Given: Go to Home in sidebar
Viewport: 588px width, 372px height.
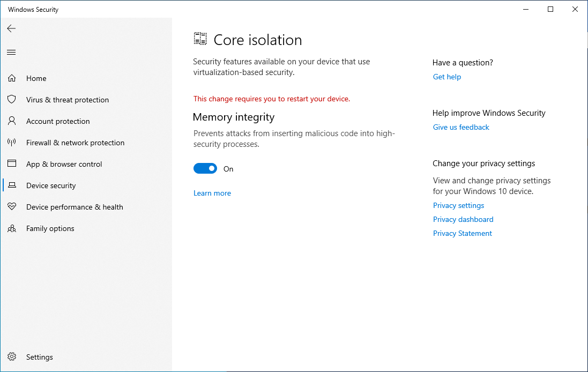Looking at the screenshot, I should (36, 78).
